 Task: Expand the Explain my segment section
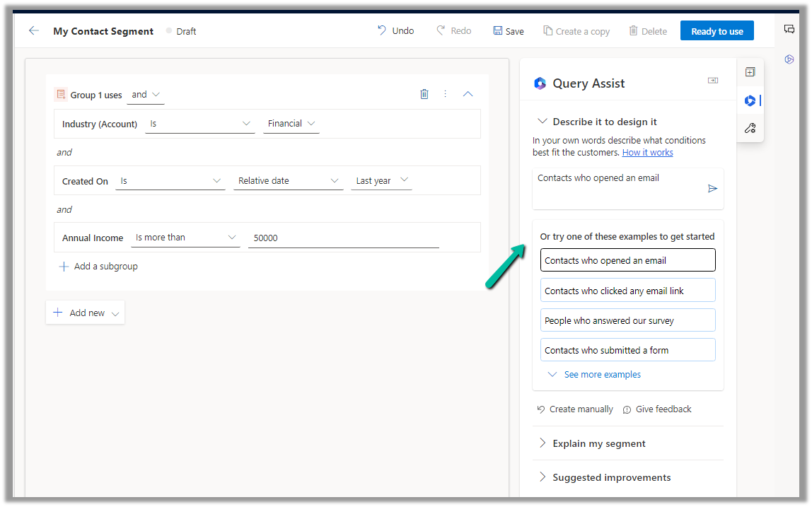coord(598,443)
